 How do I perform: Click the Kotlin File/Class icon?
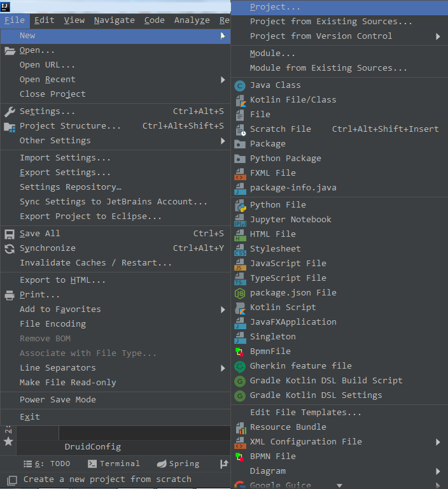point(240,100)
